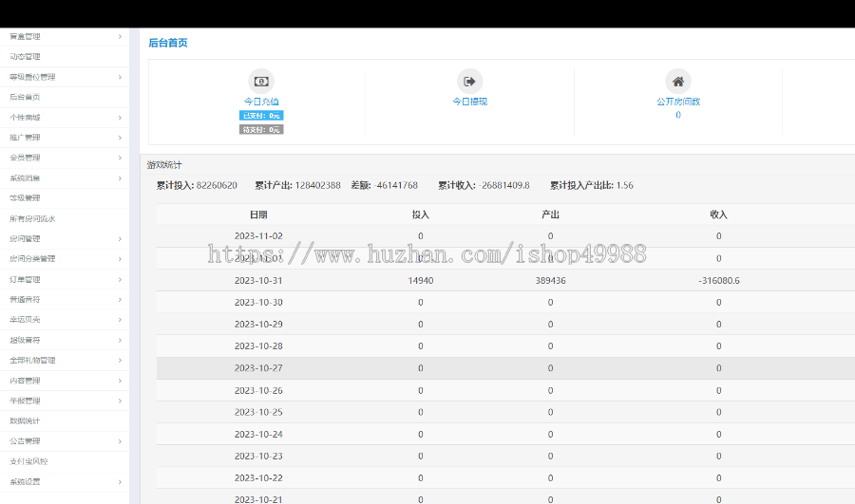The height and width of the screenshot is (504, 855).
Task: Click the -316080.6 收入 cell
Action: pos(719,281)
